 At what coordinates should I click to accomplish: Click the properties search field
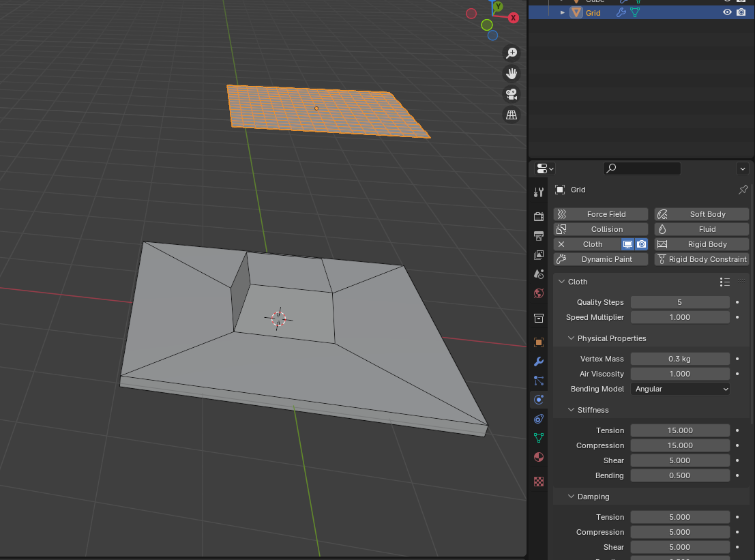[x=642, y=168]
